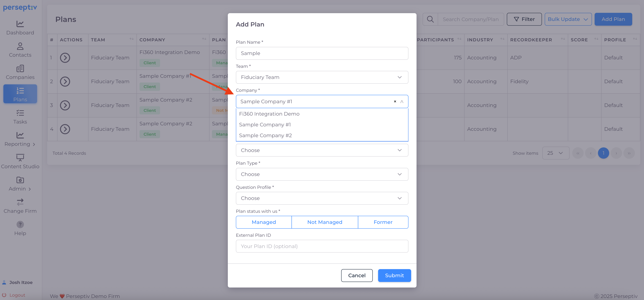644x300 pixels.
Task: Expand the Question Profile dropdown
Action: click(322, 198)
